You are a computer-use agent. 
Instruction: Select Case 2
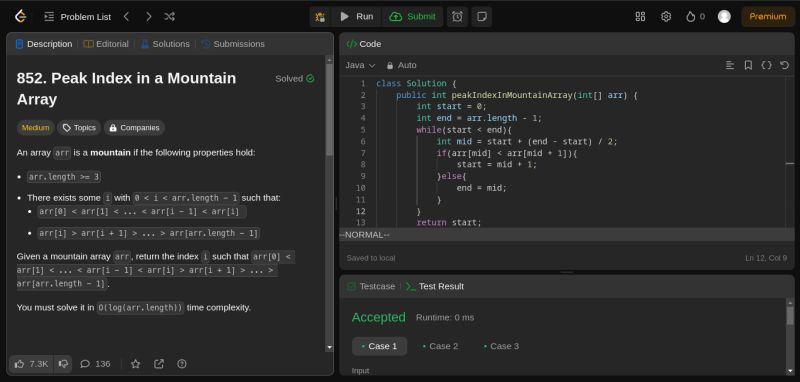click(440, 346)
